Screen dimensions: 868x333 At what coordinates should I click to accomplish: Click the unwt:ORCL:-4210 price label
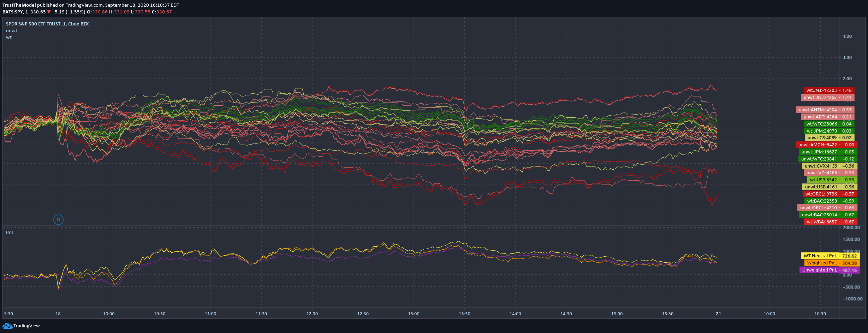[x=827, y=208]
